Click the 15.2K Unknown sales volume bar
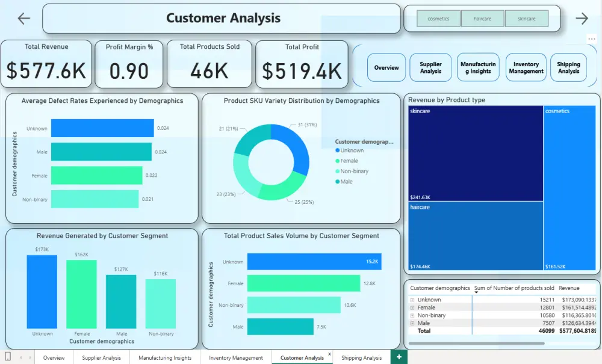 coord(314,262)
